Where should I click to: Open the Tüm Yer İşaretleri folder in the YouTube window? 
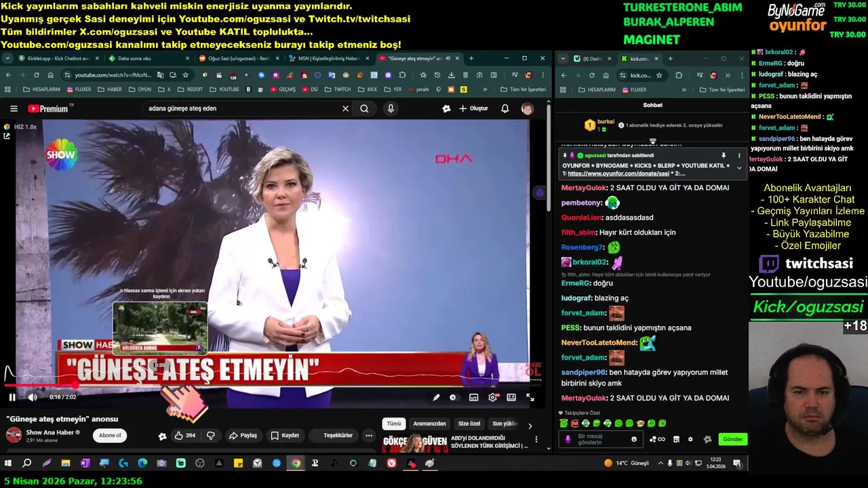pos(524,89)
